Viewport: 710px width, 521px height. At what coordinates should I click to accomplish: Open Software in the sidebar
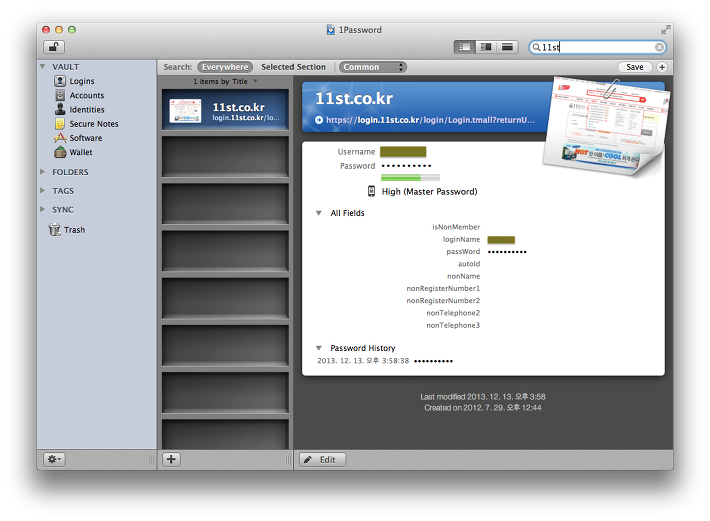pyautogui.click(x=86, y=138)
